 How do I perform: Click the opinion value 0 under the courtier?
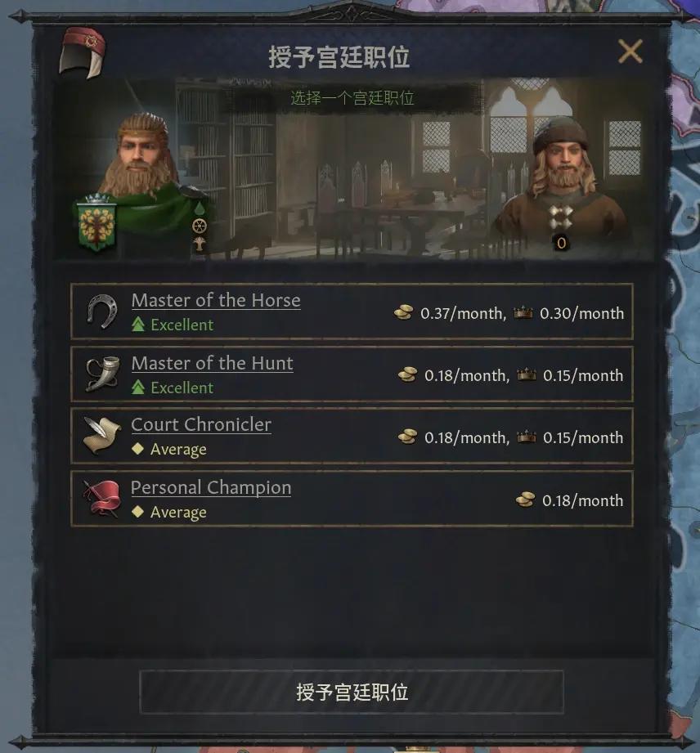click(x=561, y=244)
